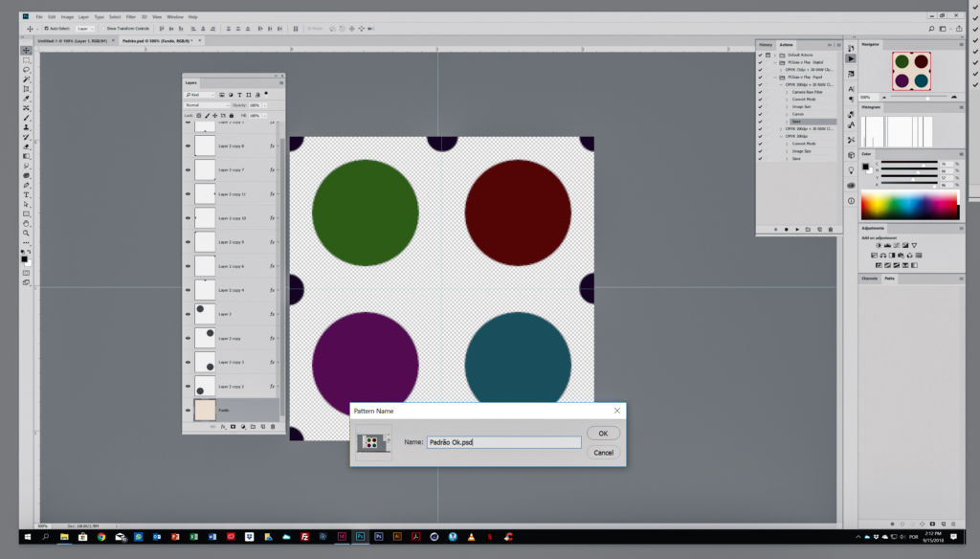The image size is (980, 559).
Task: Select the Rectangular Marquee tool
Action: tap(26, 60)
